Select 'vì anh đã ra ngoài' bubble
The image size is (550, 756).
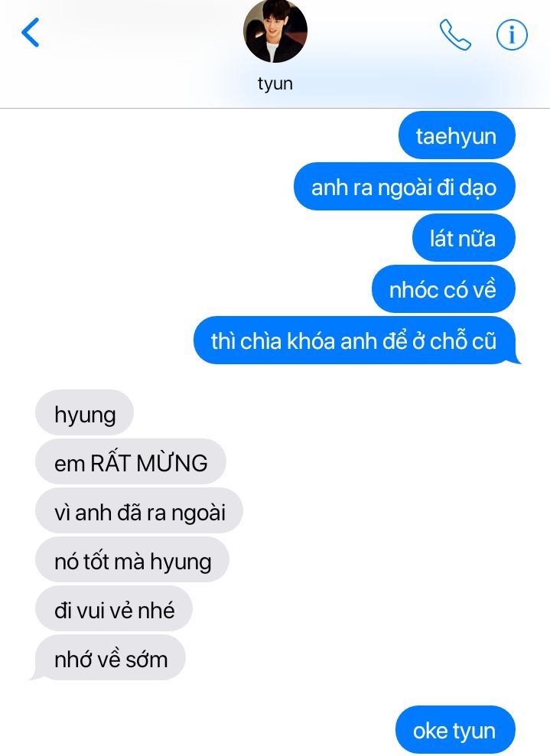[138, 511]
